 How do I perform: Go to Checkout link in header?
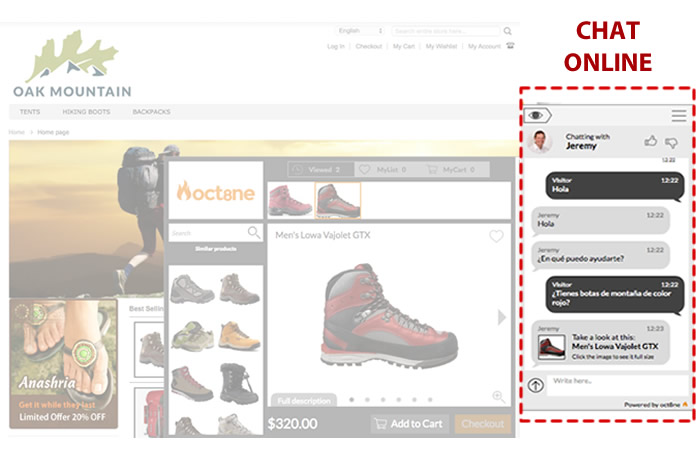(369, 46)
